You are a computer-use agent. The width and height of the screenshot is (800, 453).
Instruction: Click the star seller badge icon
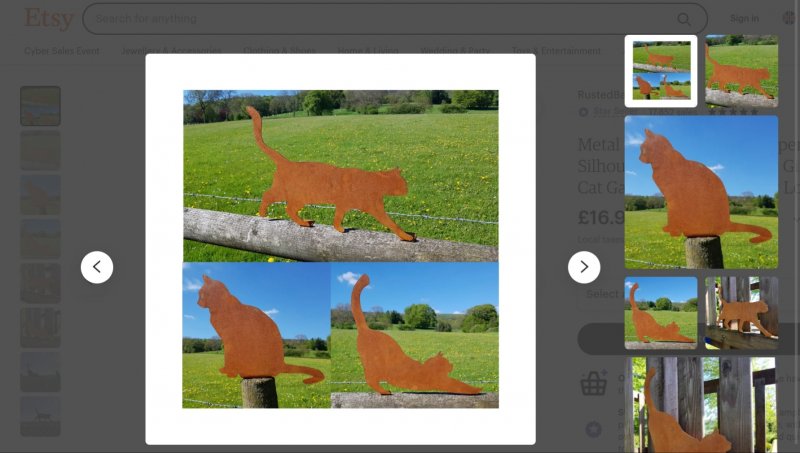[x=584, y=112]
